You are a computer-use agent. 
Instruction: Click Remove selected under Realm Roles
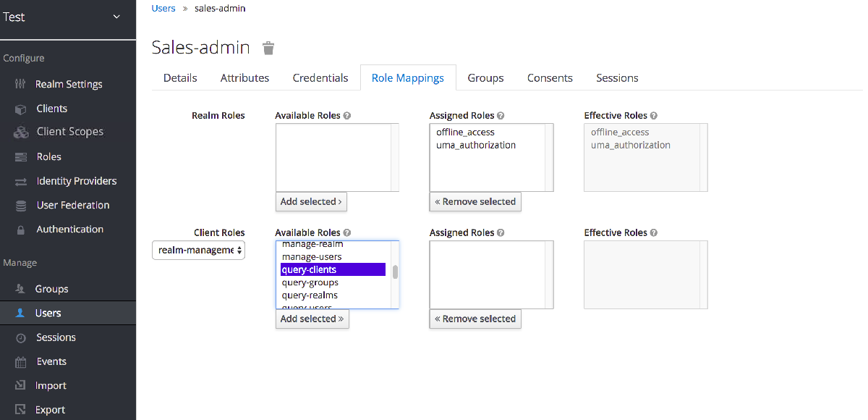[475, 202]
